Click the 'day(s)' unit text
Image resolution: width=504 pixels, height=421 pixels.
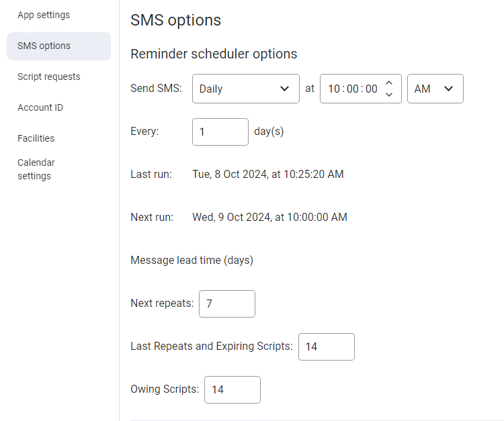[269, 132]
